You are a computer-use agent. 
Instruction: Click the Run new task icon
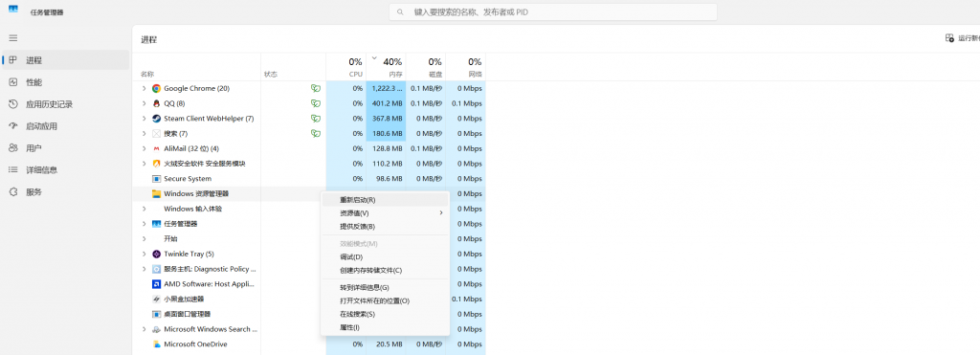click(949, 38)
